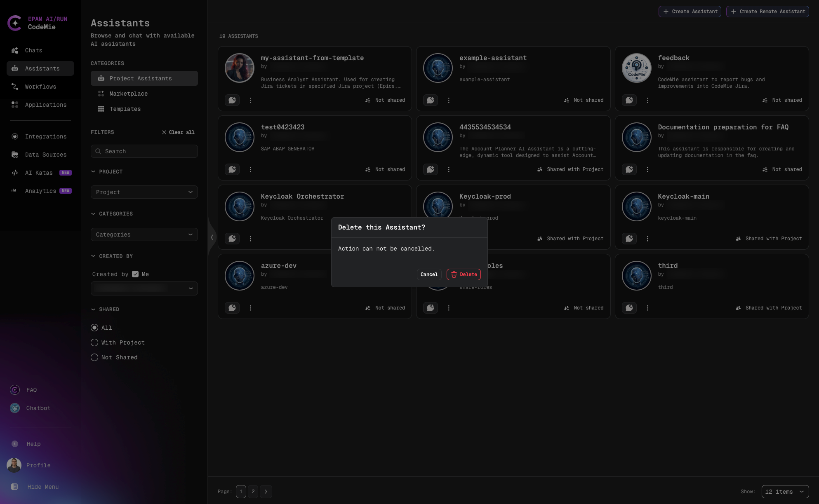Open the Data Sources panel
The image size is (819, 504).
pyautogui.click(x=45, y=155)
